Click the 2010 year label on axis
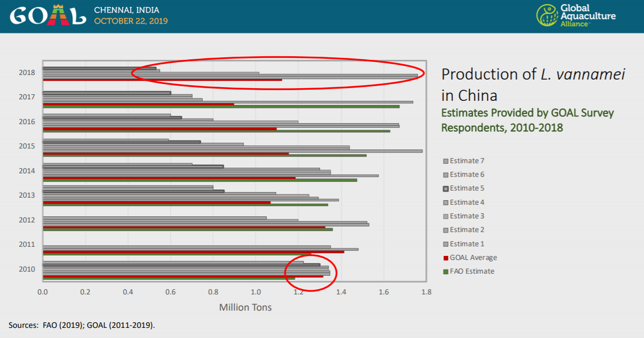The image size is (644, 338). click(26, 269)
